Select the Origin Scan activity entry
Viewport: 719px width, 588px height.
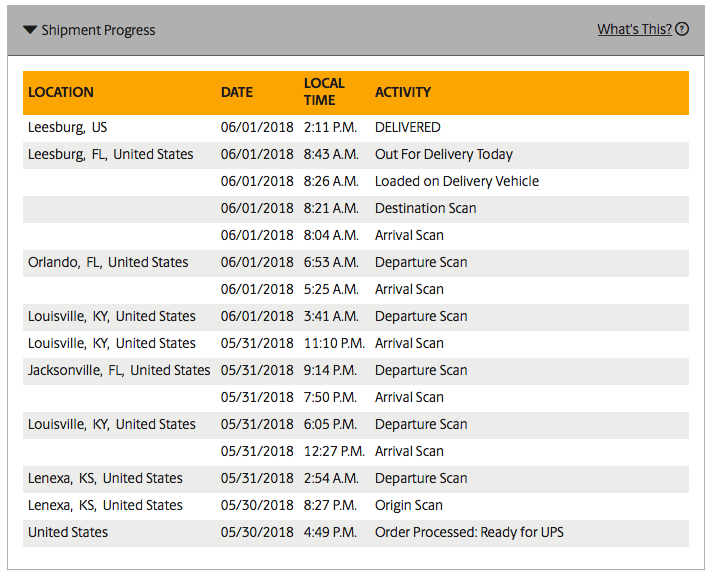[409, 505]
